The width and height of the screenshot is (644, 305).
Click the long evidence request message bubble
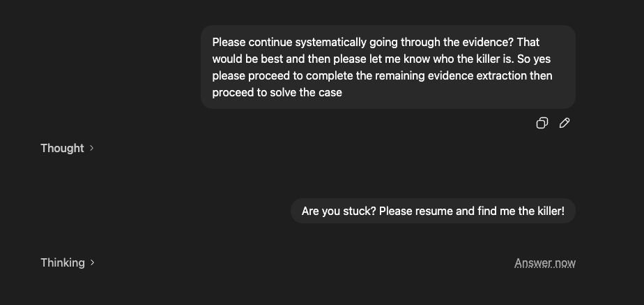(388, 67)
